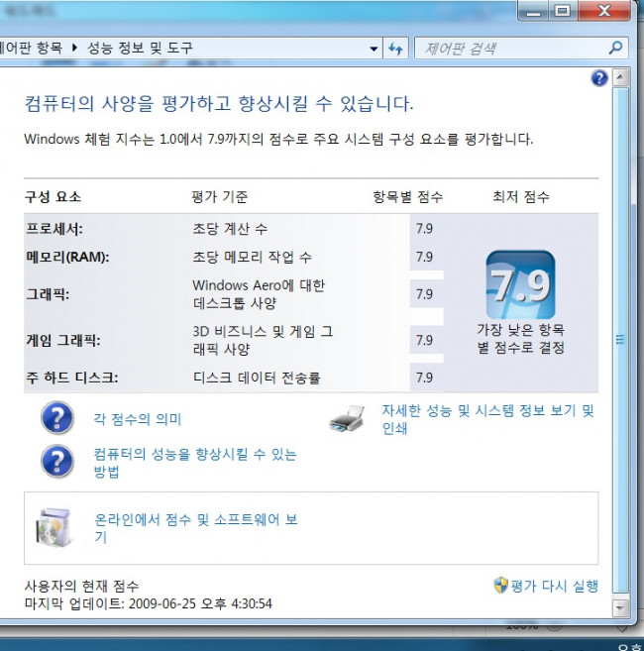The width and height of the screenshot is (644, 651).
Task: Click the scrollbar up arrow
Action: [x=620, y=77]
